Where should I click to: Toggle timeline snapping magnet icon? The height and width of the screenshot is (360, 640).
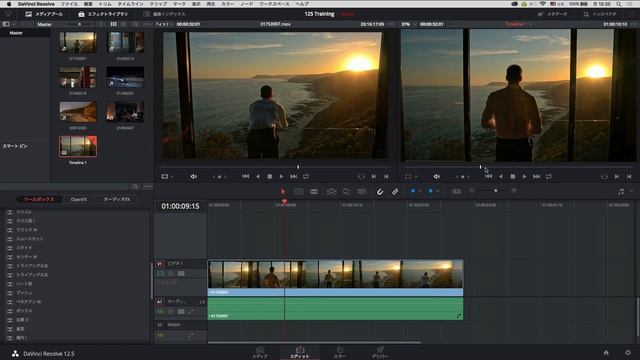pyautogui.click(x=380, y=191)
